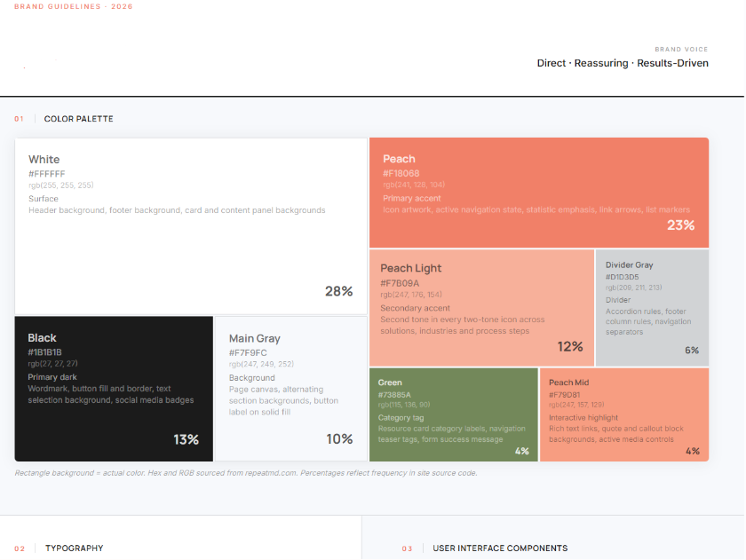The width and height of the screenshot is (746, 560).
Task: Click rgb(27, 27, 27) value
Action: tap(52, 364)
